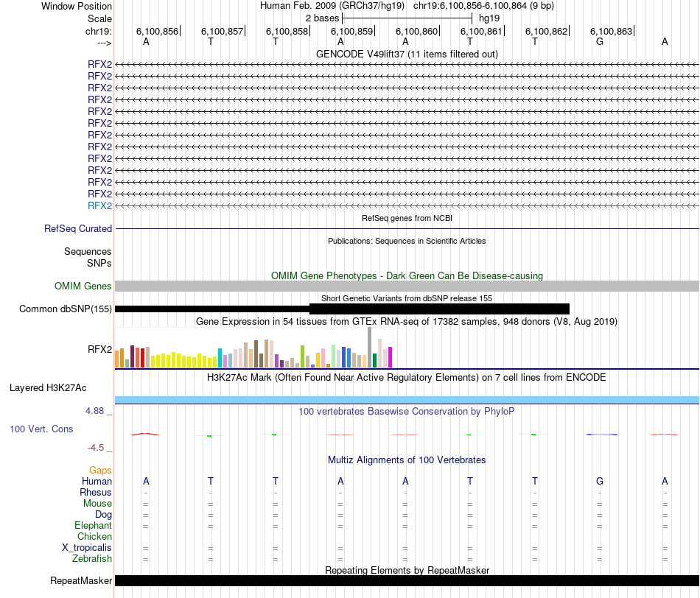This screenshot has height=598, width=700.
Task: Click position label 6,100,858 on the ruler
Action: pyautogui.click(x=287, y=31)
